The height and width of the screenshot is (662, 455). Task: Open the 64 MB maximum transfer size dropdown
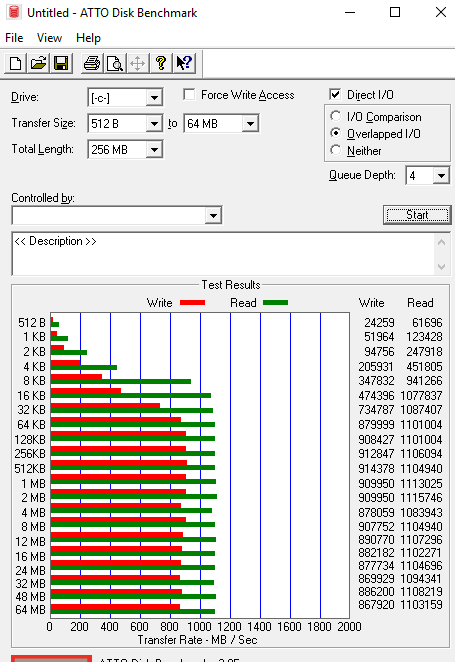(250, 124)
